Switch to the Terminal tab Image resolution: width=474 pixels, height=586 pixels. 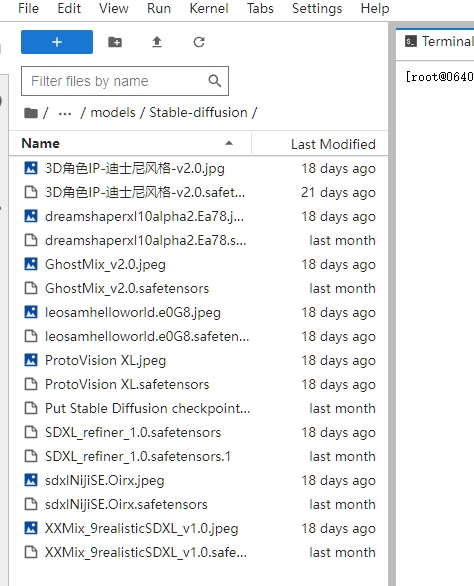point(436,41)
